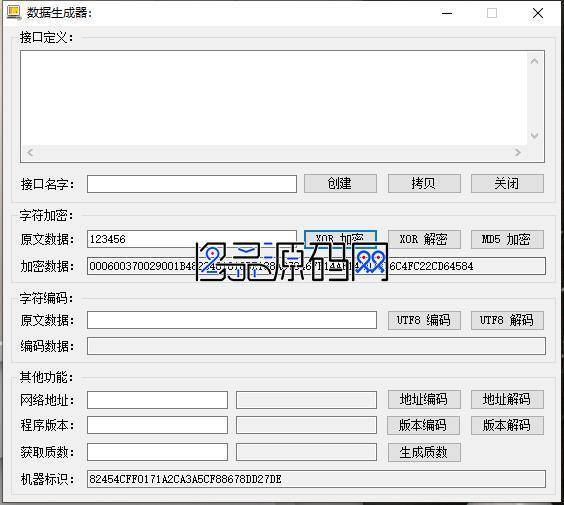This screenshot has height=505, width=564.
Task: Click the 地址解码 button
Action: [x=507, y=399]
